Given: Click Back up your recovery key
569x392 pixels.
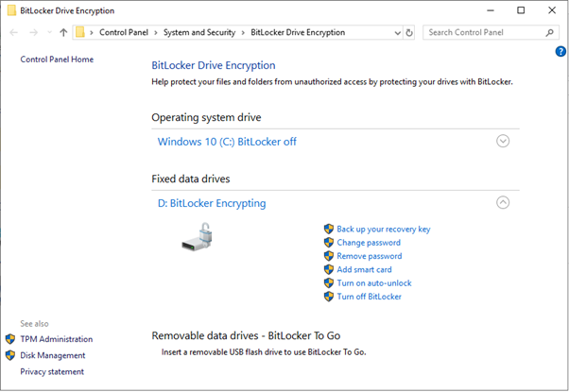Looking at the screenshot, I should click(x=384, y=230).
